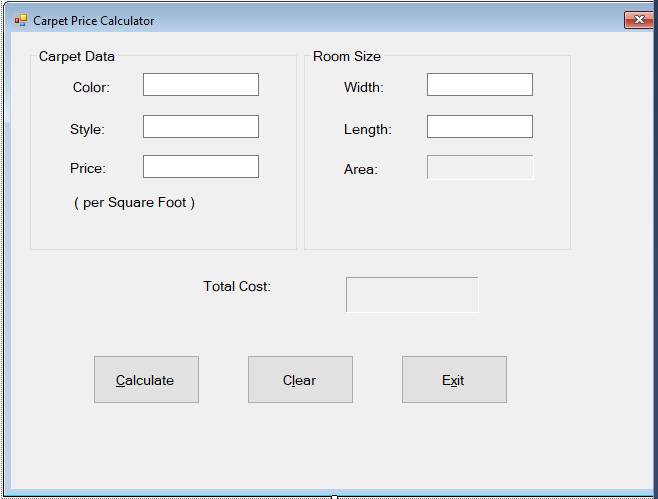This screenshot has height=499, width=658.
Task: Open the window icon system menu
Action: (x=21, y=20)
